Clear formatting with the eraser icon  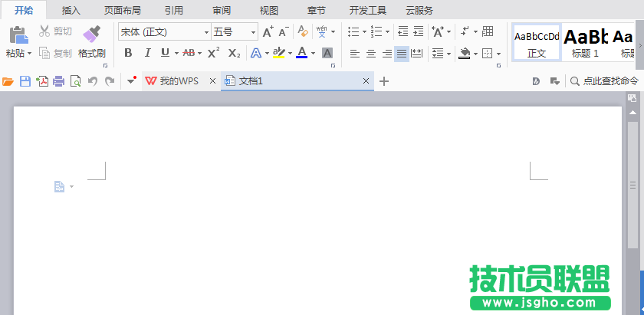click(303, 31)
